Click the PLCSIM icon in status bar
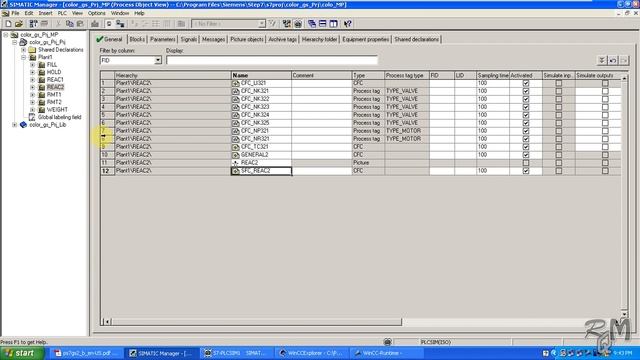Image resolution: width=640 pixels, height=360 pixels. (x=387, y=342)
